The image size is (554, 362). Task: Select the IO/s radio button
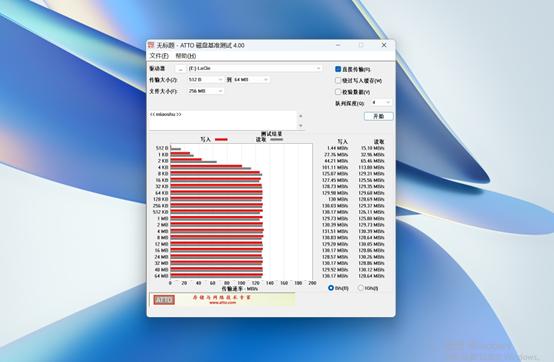point(360,288)
